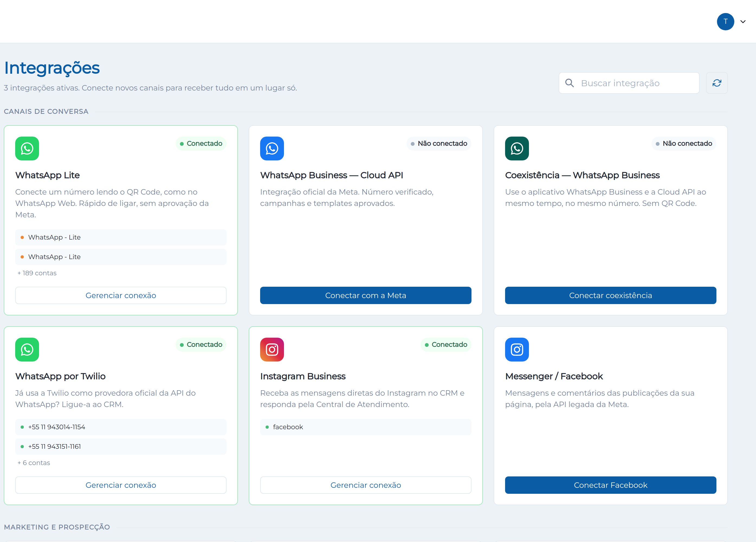Manage the WhatsApp por Twilio connection
Image resolution: width=756 pixels, height=542 pixels.
(x=121, y=485)
